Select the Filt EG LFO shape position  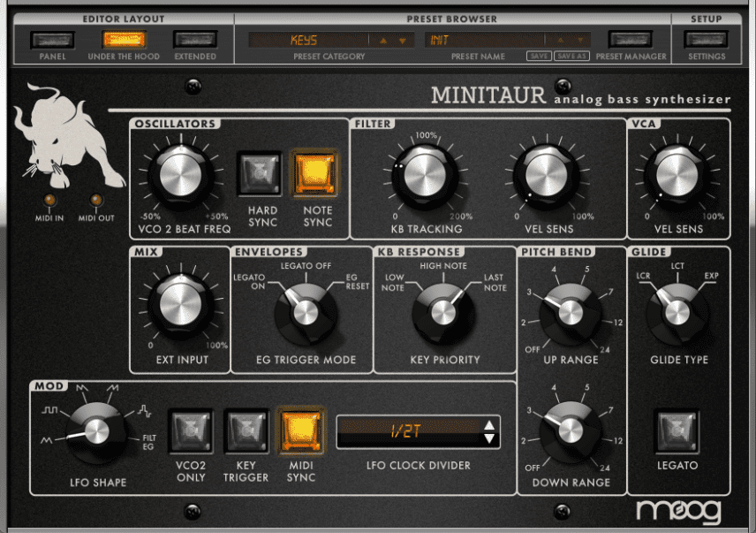point(149,442)
